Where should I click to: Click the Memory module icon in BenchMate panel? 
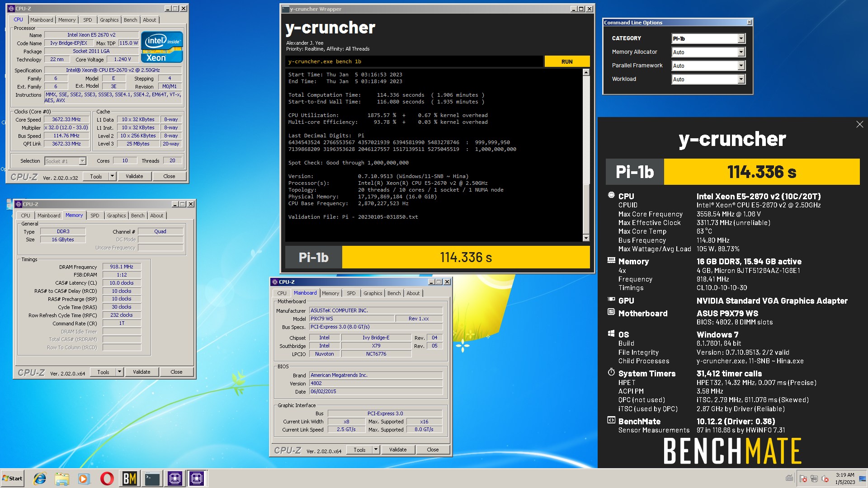(x=611, y=261)
